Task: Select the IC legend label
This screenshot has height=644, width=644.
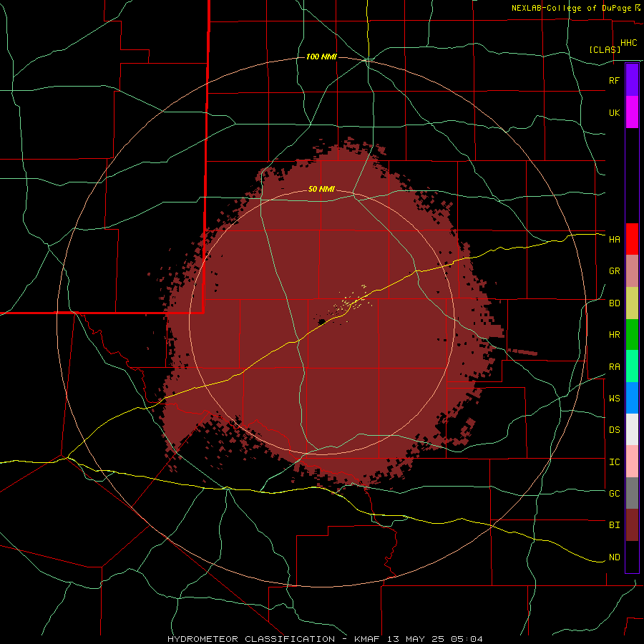Action: [x=614, y=462]
